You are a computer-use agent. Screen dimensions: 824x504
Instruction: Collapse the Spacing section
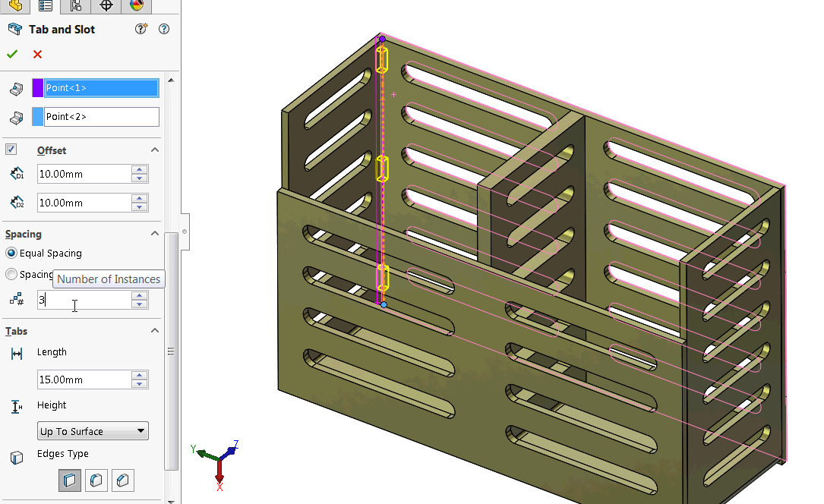click(x=154, y=234)
